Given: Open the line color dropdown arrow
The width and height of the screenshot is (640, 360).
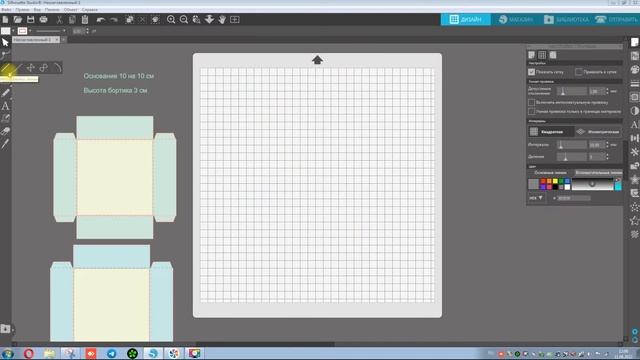Looking at the screenshot, I should pyautogui.click(x=30, y=31).
